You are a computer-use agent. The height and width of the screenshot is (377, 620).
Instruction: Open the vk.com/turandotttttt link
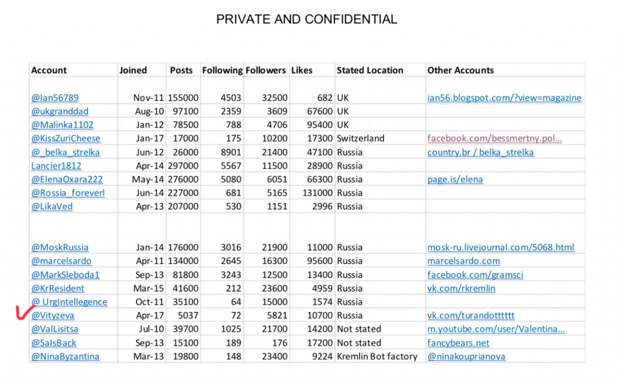point(471,315)
